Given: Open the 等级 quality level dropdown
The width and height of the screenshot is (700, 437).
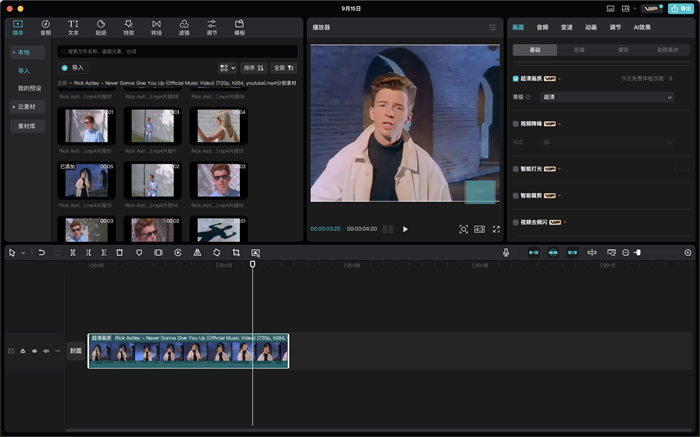Looking at the screenshot, I should coord(606,97).
